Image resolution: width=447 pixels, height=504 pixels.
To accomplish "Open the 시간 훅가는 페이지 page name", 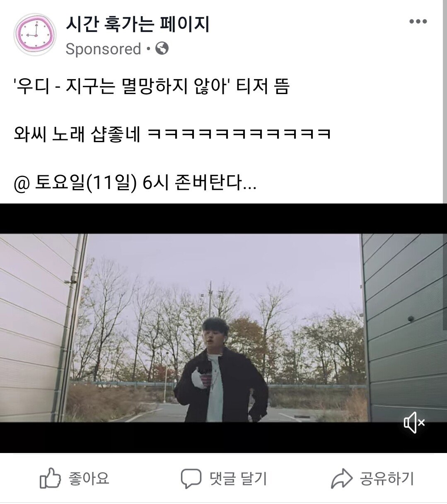I will (x=138, y=24).
